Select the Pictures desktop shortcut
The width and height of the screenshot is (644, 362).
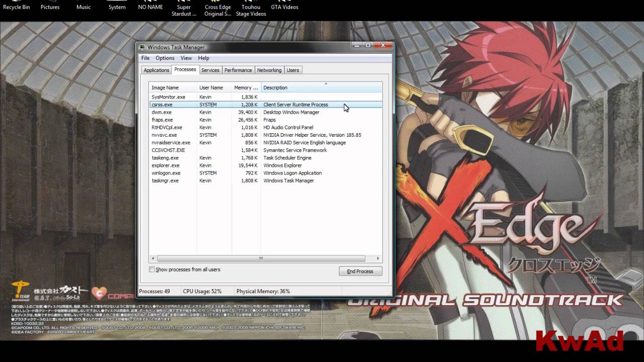[x=50, y=5]
